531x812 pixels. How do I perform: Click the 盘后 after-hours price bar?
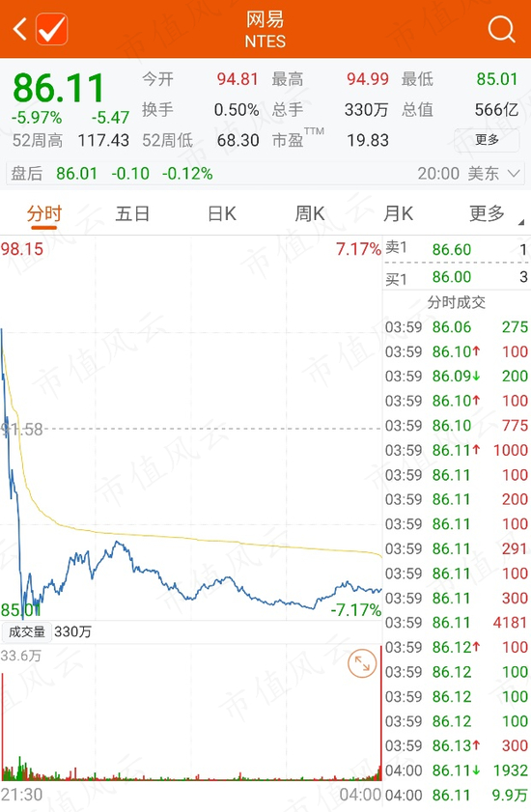pos(265,174)
